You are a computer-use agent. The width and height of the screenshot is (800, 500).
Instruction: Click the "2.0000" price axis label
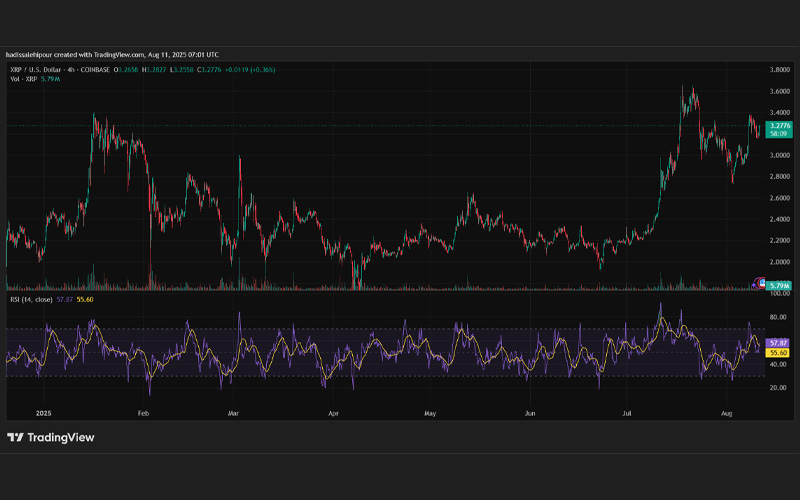[x=780, y=262]
